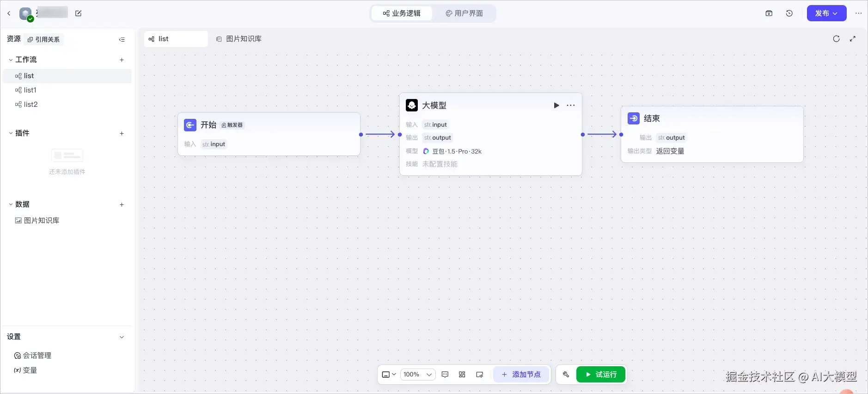The image size is (868, 394).
Task: Click str.output on the 结束 node
Action: [x=671, y=138]
